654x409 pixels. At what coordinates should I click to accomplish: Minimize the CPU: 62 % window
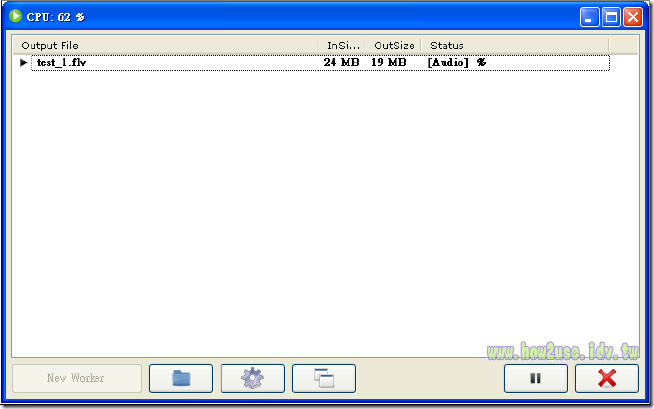pyautogui.click(x=589, y=17)
